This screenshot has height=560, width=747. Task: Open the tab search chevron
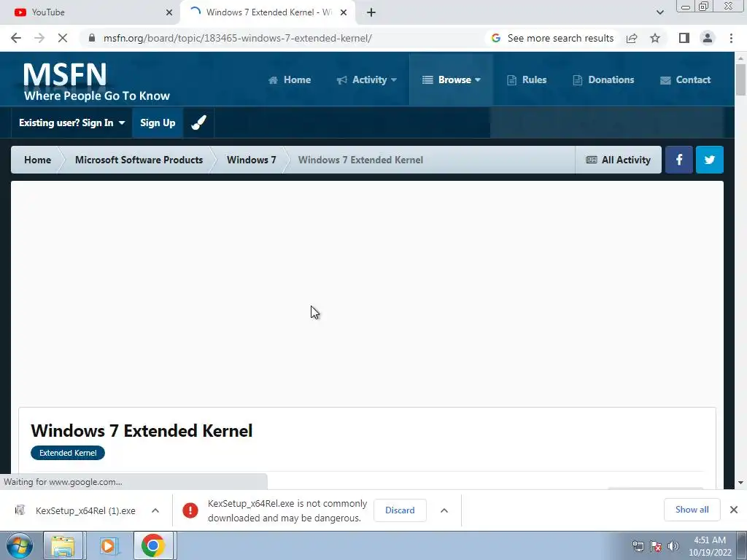point(659,12)
